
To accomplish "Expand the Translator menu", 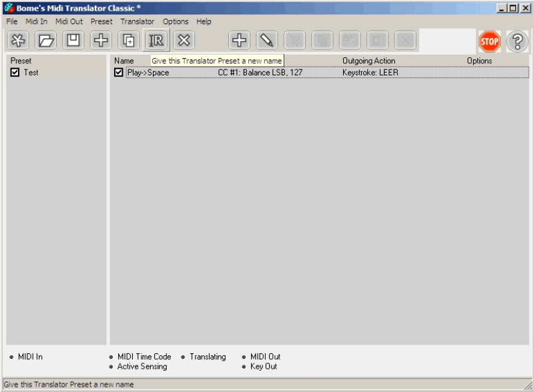I will pyautogui.click(x=137, y=21).
